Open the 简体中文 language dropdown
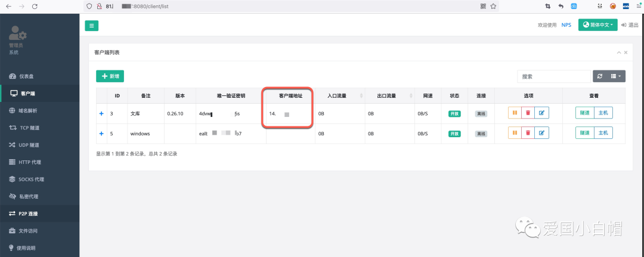Screen dimensions: 644x257 coord(597,25)
